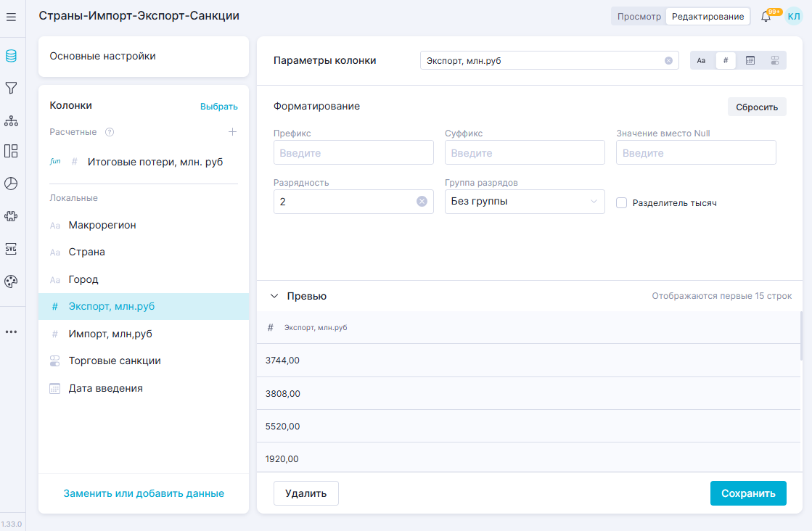This screenshot has width=812, height=531.
Task: Click the notifications bell icon
Action: click(x=766, y=17)
